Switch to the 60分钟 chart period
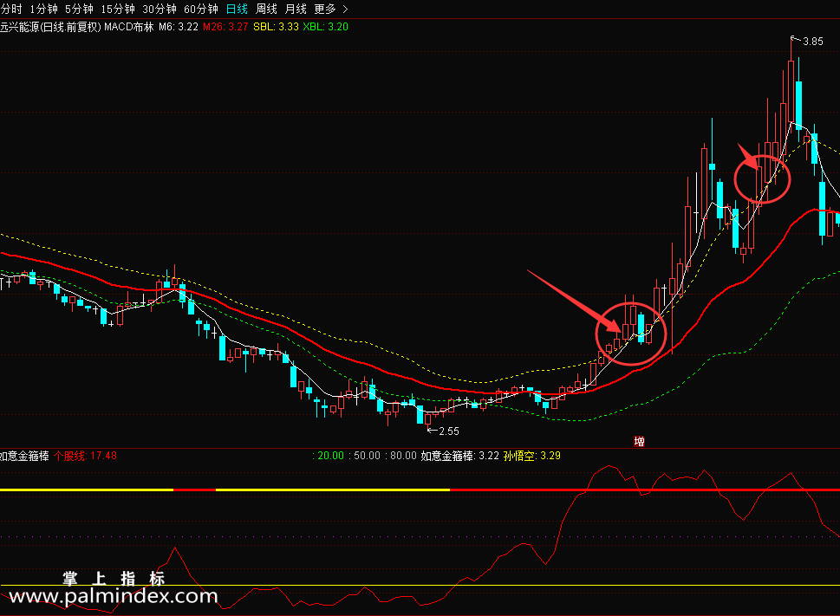Image resolution: width=840 pixels, height=616 pixels. 201,10
